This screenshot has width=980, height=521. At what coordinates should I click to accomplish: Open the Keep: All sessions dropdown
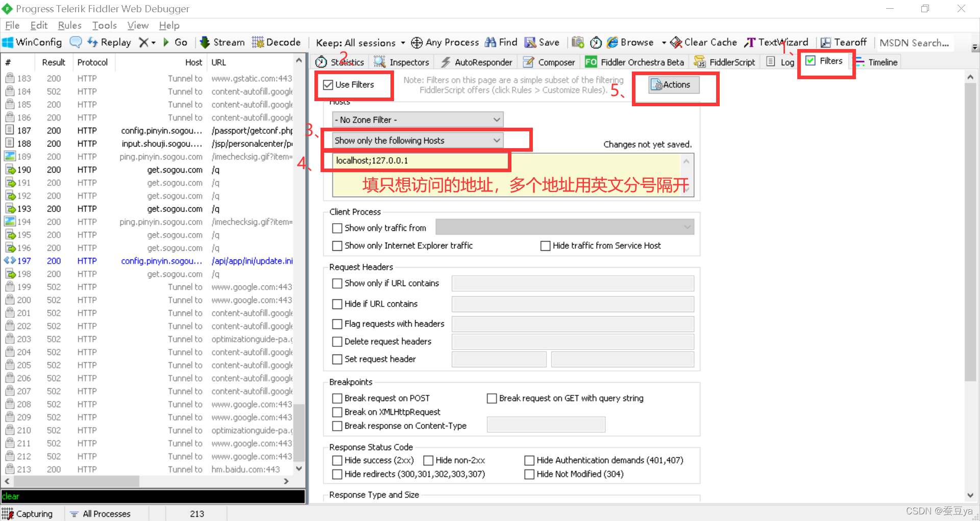pos(360,43)
